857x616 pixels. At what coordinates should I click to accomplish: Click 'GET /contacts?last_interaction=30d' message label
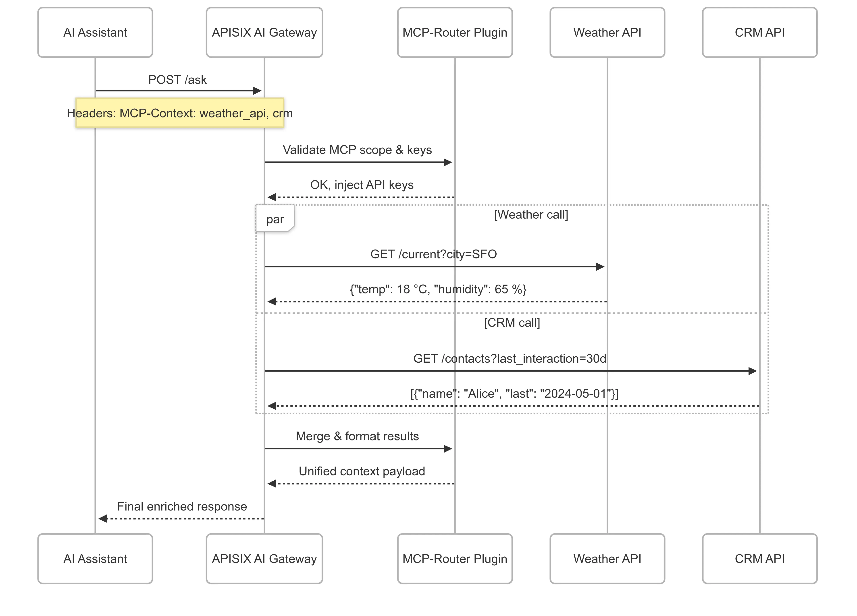(x=510, y=358)
